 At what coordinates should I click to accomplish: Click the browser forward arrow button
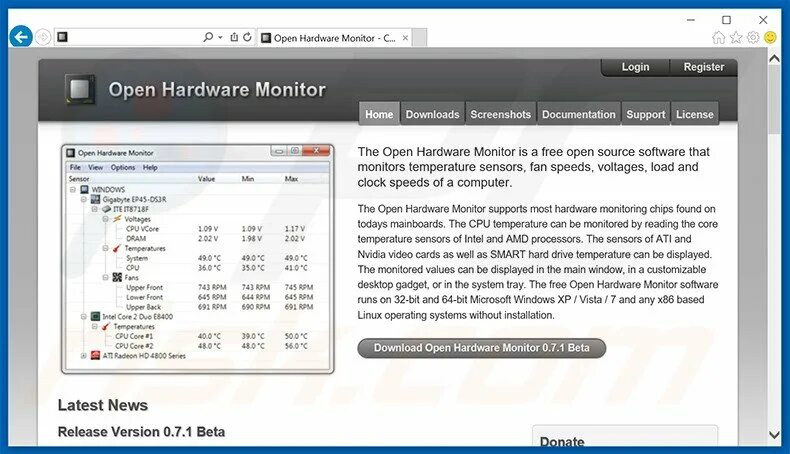pos(43,37)
